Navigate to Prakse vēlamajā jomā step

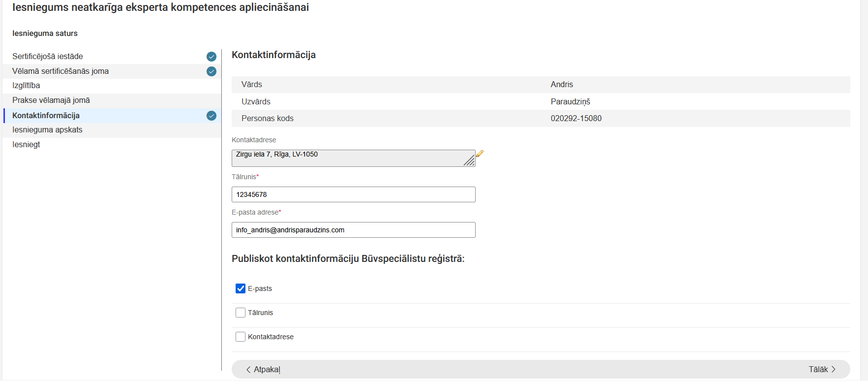click(51, 100)
